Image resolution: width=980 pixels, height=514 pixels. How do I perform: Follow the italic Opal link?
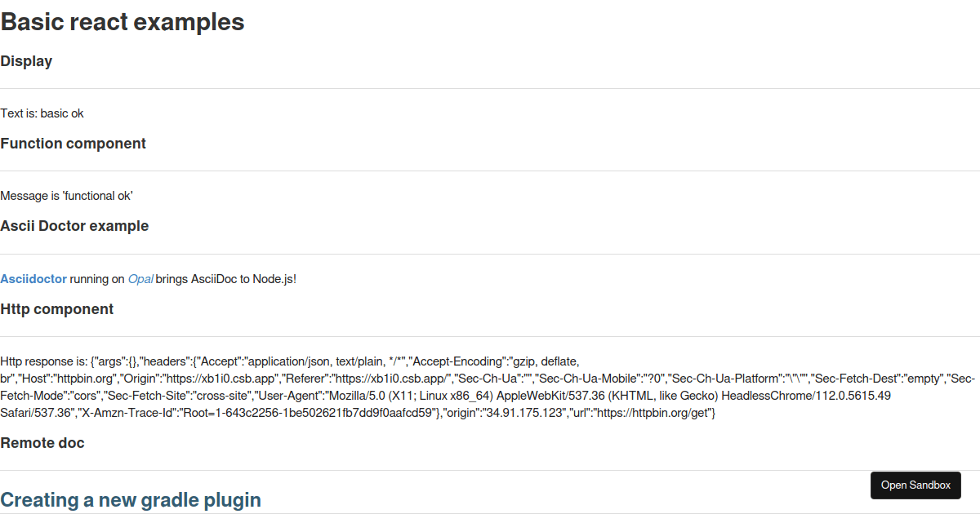[140, 279]
